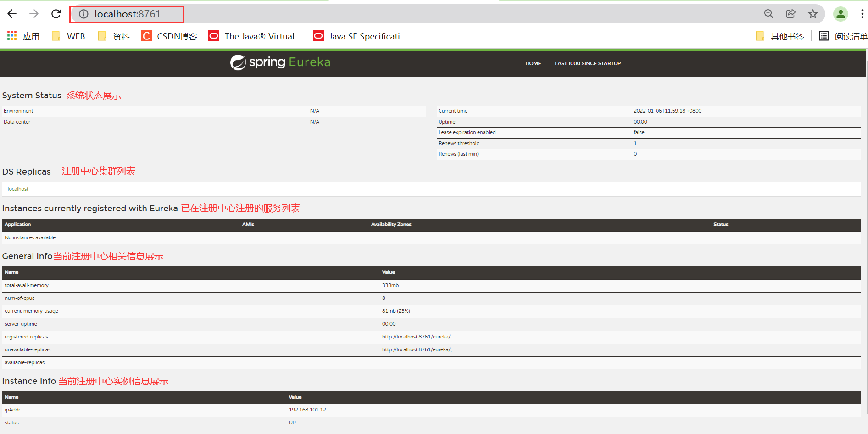Screen dimensions: 868x434
Task: Open the user profile avatar
Action: (840, 14)
